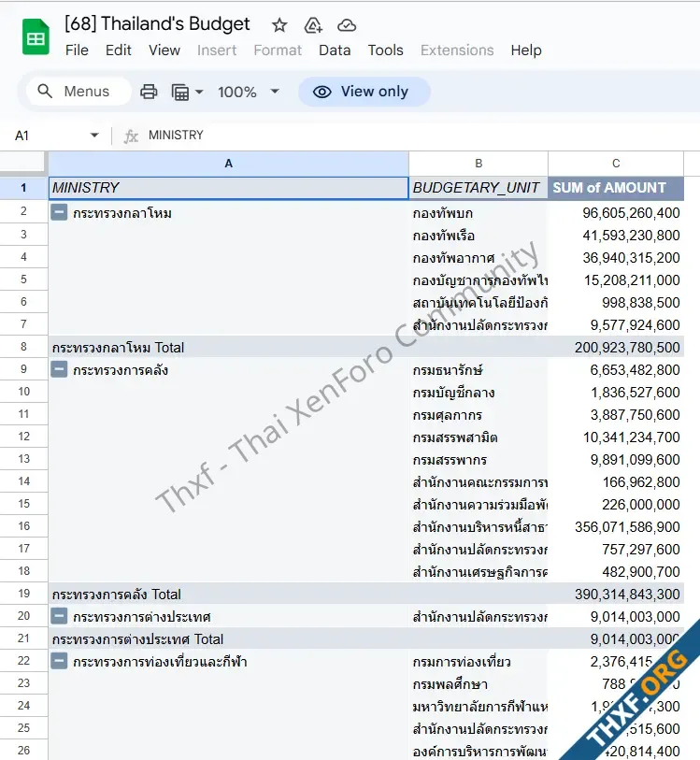Screen dimensions: 700x760
Task: Select the กรมสรรพสามิต cell
Action: [x=479, y=437]
